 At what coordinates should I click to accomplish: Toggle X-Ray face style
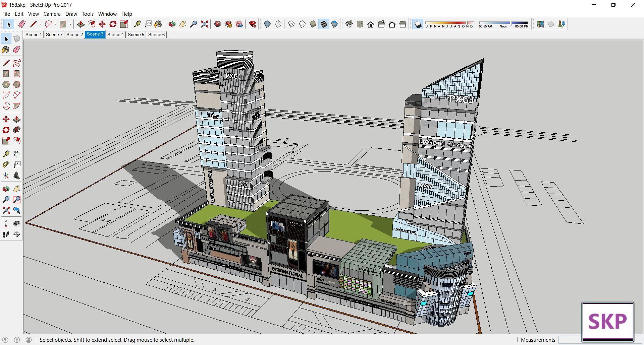click(267, 24)
